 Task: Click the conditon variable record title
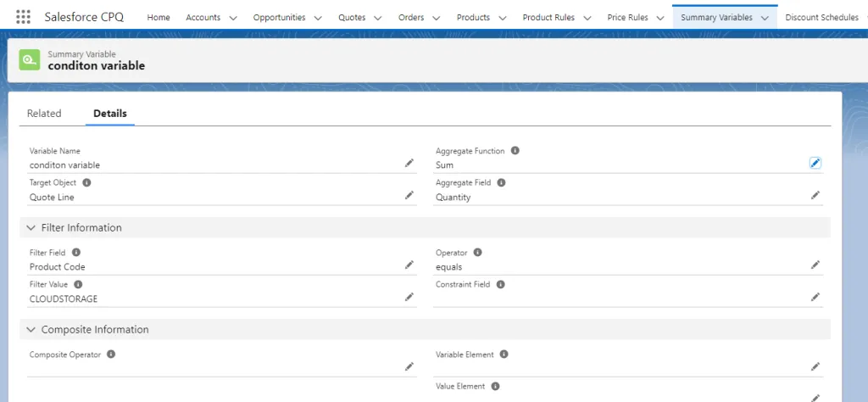pyautogui.click(x=97, y=65)
